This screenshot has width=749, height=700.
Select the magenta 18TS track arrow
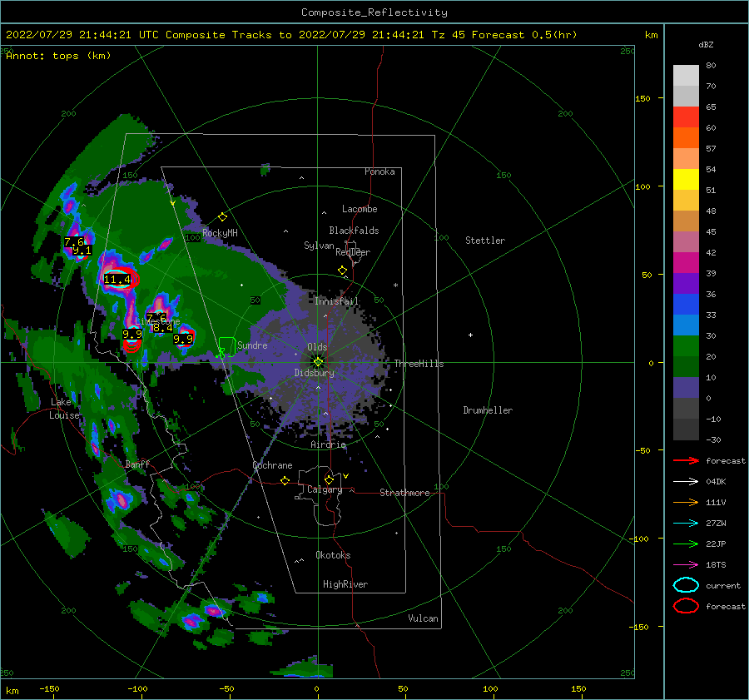coord(686,565)
